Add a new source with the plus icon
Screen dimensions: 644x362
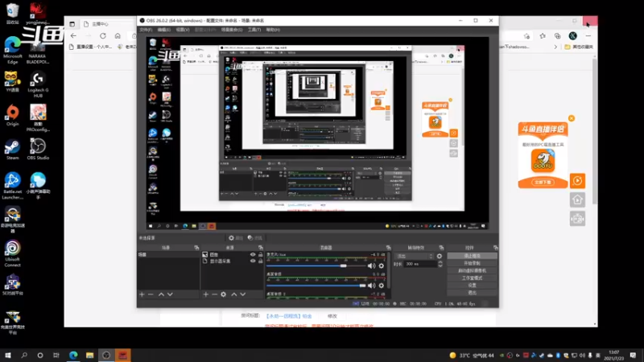click(x=206, y=294)
